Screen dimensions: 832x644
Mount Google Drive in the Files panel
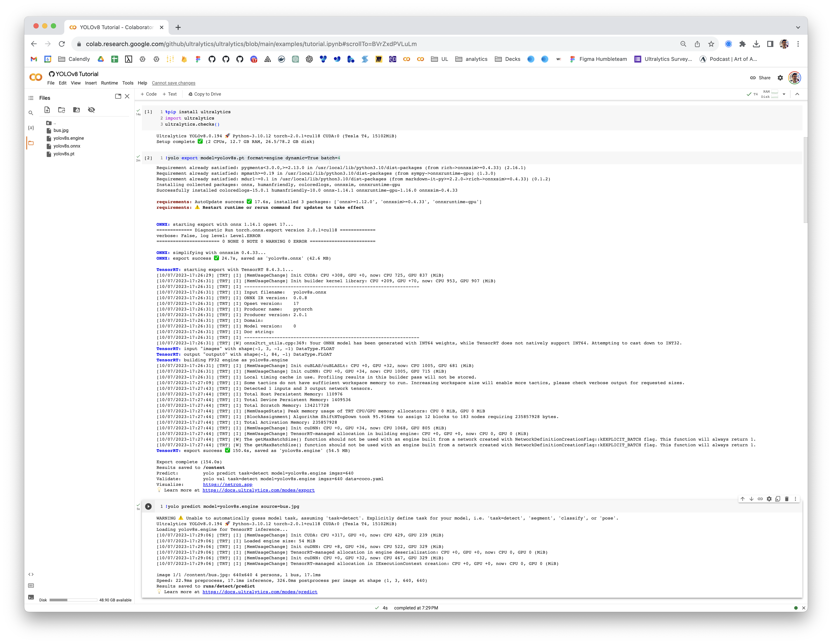[76, 110]
